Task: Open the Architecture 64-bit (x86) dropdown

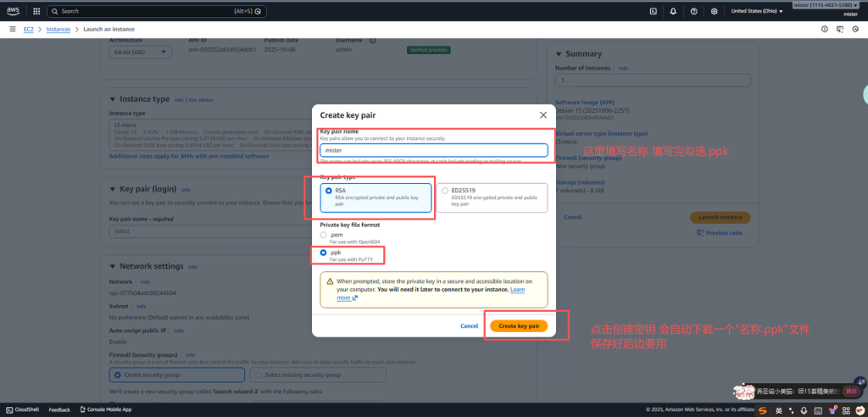Action: 141,52
